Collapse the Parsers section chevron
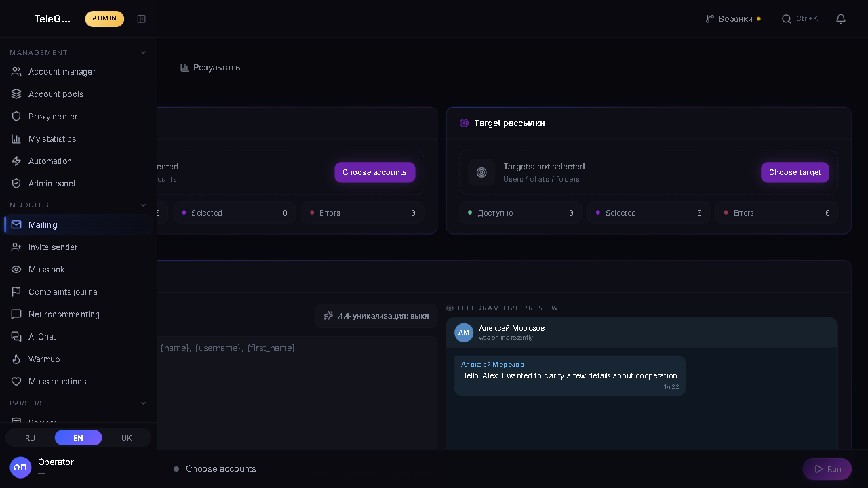This screenshot has height=488, width=868. point(144,403)
